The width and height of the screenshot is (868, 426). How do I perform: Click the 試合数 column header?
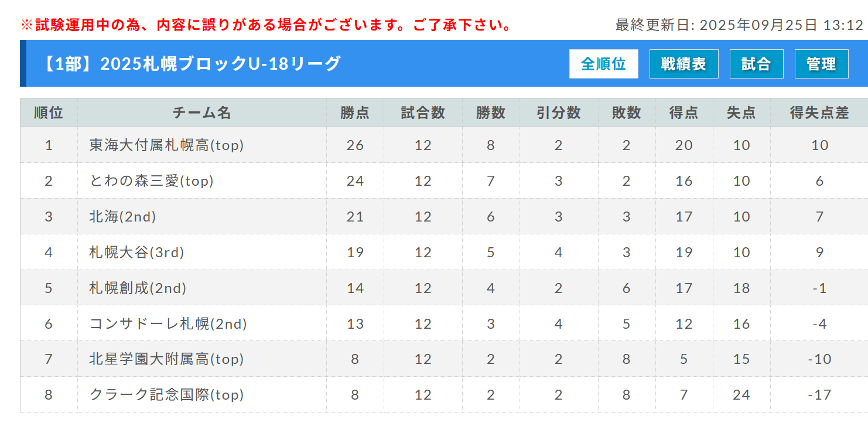[423, 113]
